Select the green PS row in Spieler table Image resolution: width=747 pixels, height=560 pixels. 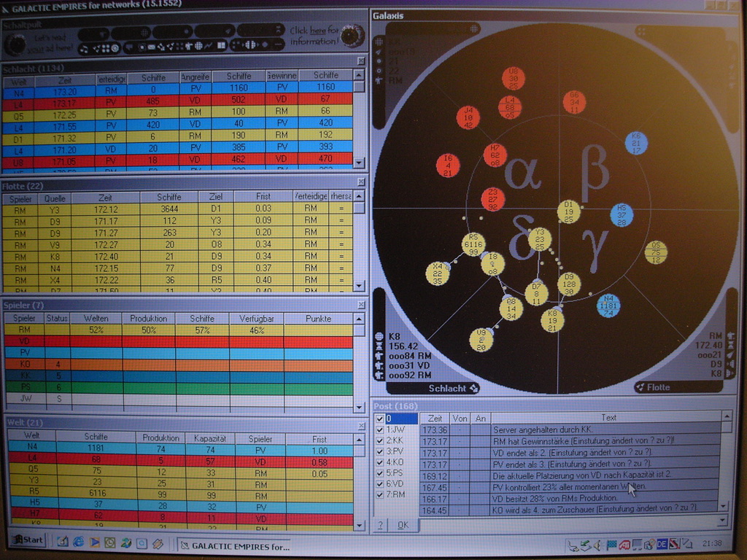point(179,387)
